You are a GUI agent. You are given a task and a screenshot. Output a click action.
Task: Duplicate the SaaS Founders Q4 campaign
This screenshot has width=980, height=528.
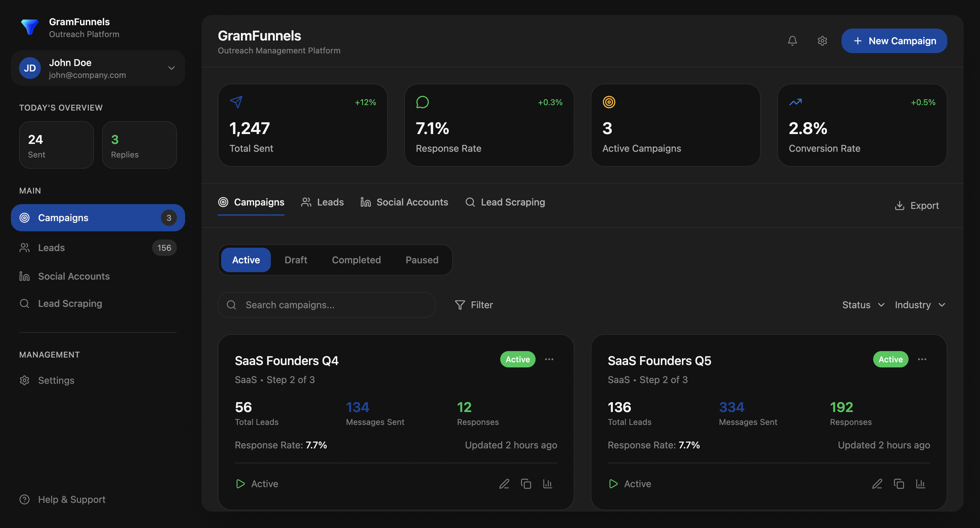[x=526, y=483]
